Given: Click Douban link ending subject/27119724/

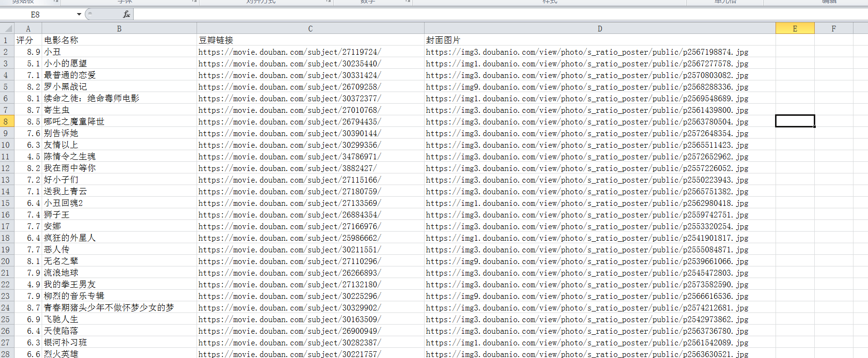Looking at the screenshot, I should [x=310, y=52].
